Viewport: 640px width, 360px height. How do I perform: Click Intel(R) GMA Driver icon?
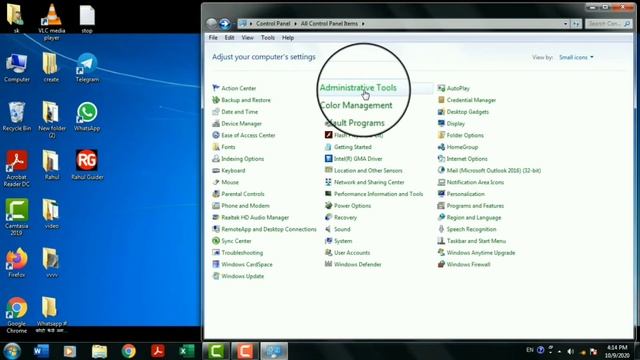[x=329, y=159]
